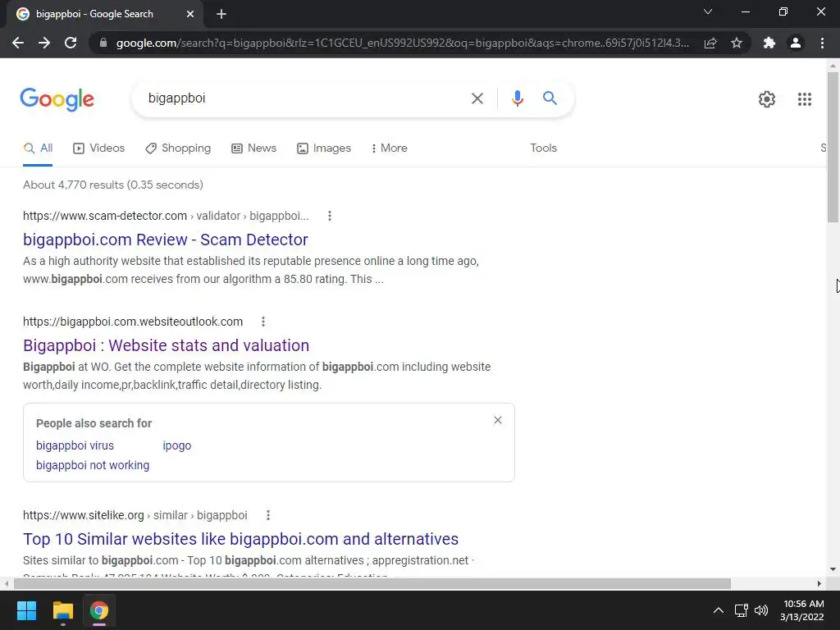Open a new tab with the plus button
This screenshot has width=840, height=630.
tap(221, 14)
